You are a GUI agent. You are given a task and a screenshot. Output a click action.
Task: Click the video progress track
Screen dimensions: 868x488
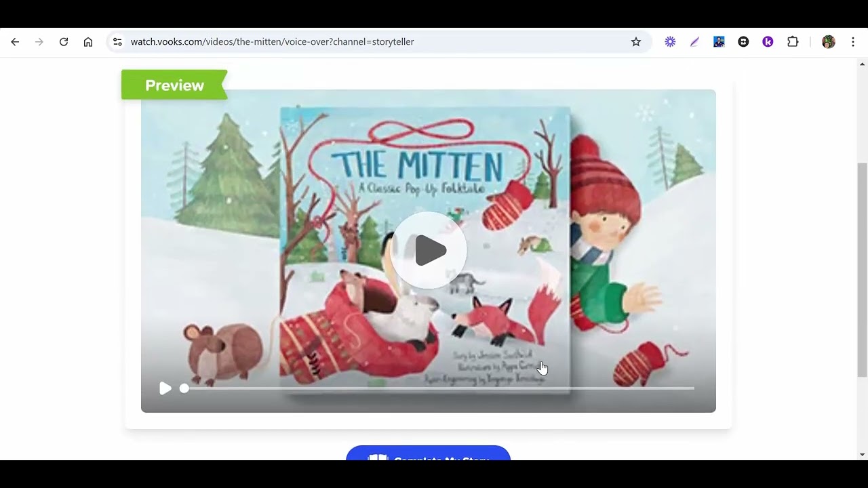(x=439, y=388)
